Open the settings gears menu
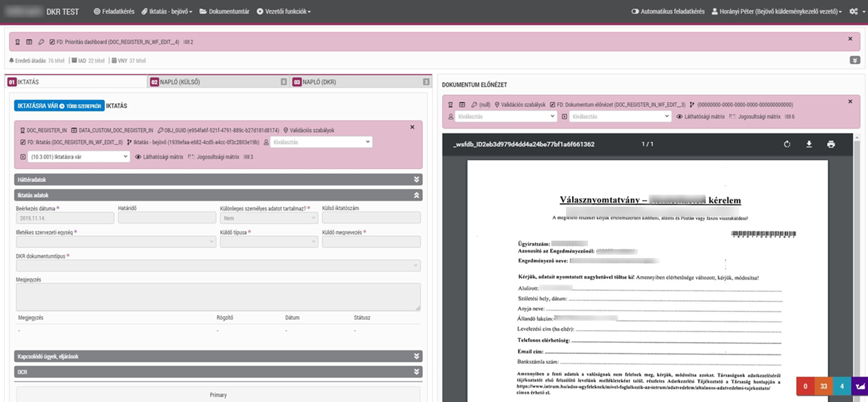This screenshot has width=868, height=402. click(x=855, y=12)
